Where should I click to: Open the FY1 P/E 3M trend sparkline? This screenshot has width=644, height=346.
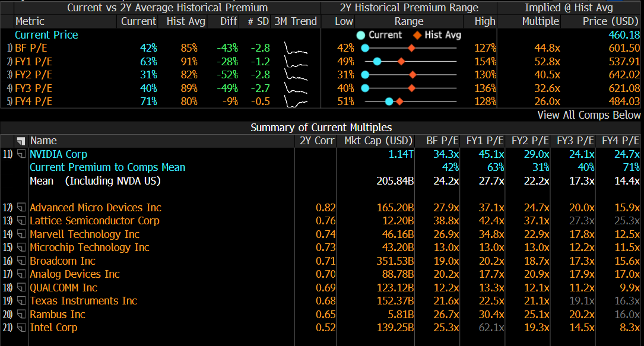[296, 62]
